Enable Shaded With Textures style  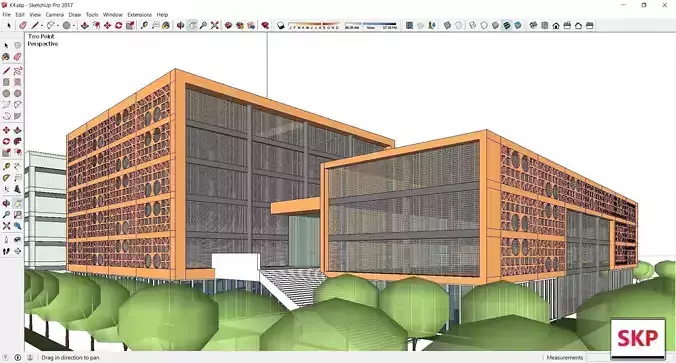click(507, 25)
